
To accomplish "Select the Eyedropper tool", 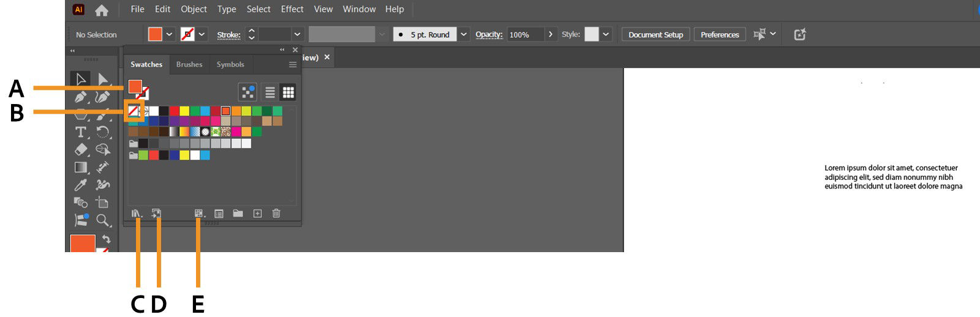I will [x=80, y=185].
